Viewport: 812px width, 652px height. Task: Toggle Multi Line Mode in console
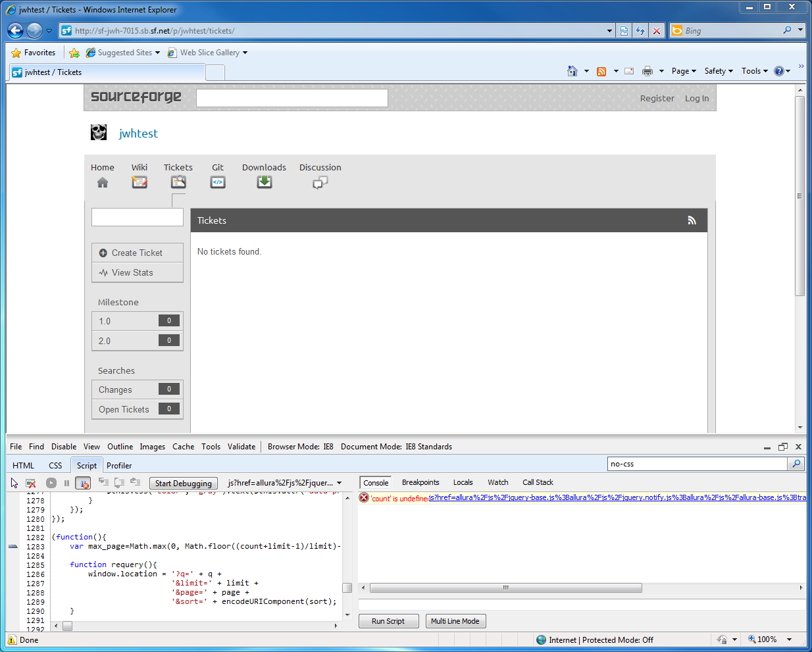(x=455, y=621)
